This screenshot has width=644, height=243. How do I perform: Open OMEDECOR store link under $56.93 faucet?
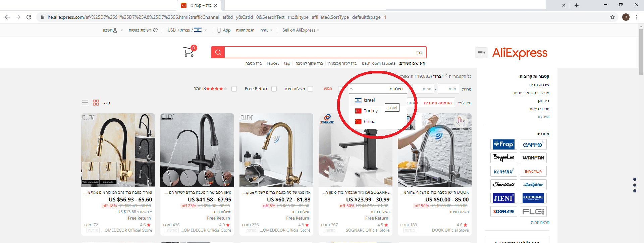pyautogui.click(x=127, y=230)
